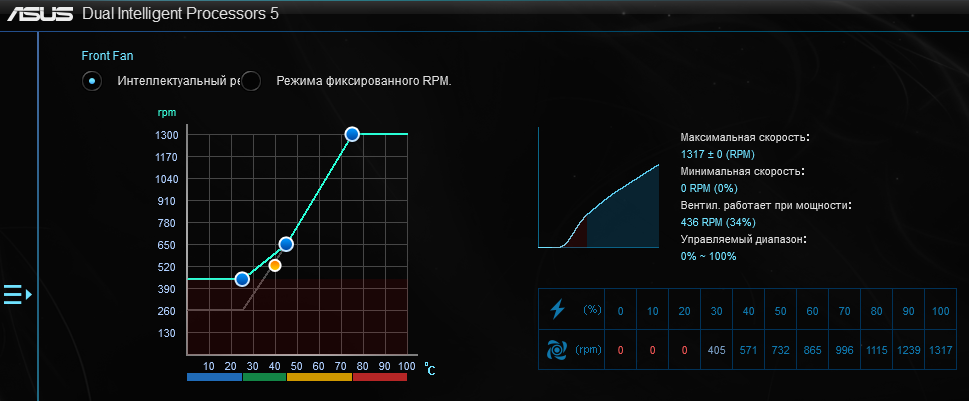Click the 1317 rpm table cell
The image size is (969, 401).
[941, 350]
